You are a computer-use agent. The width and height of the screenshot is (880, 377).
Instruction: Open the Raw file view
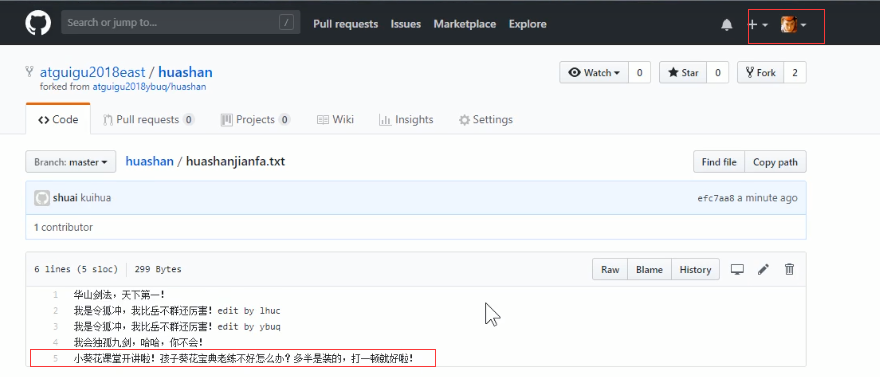pyautogui.click(x=610, y=270)
